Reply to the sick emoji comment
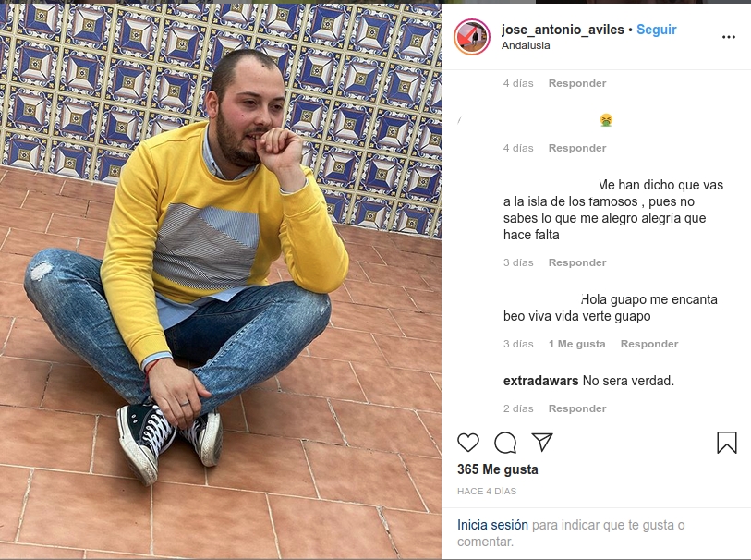Image resolution: width=751 pixels, height=560 pixels. [x=577, y=148]
